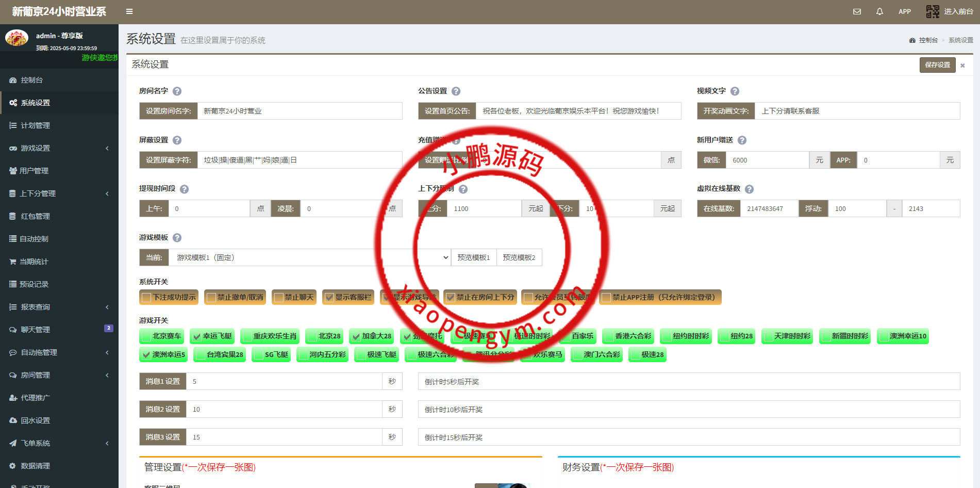The height and width of the screenshot is (488, 980).
Task: Open the 游戏模板 dropdown selector
Action: [310, 257]
